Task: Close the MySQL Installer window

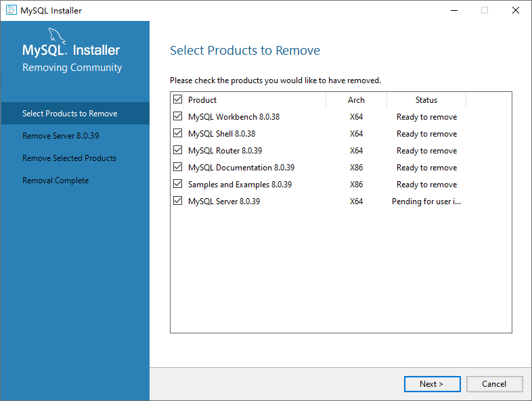Action: (x=516, y=10)
